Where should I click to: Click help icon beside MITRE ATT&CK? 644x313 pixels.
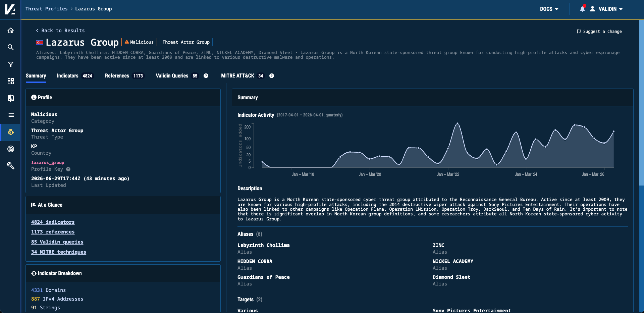[x=272, y=76]
